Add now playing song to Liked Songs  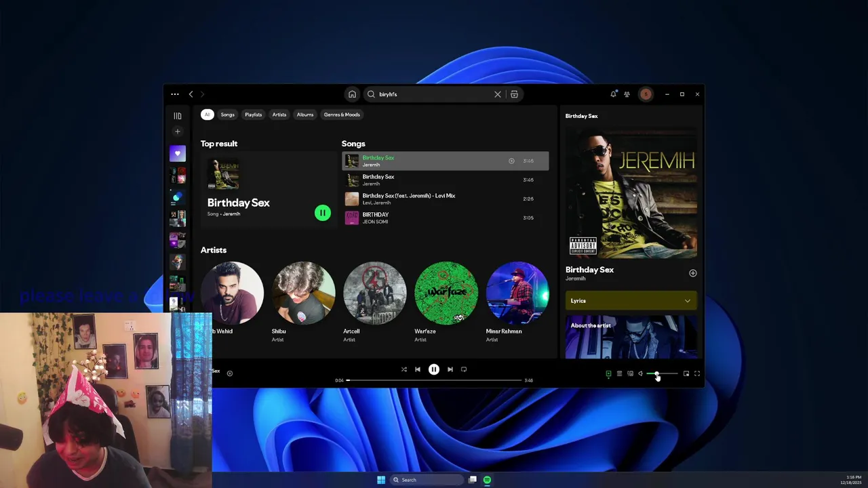click(230, 373)
